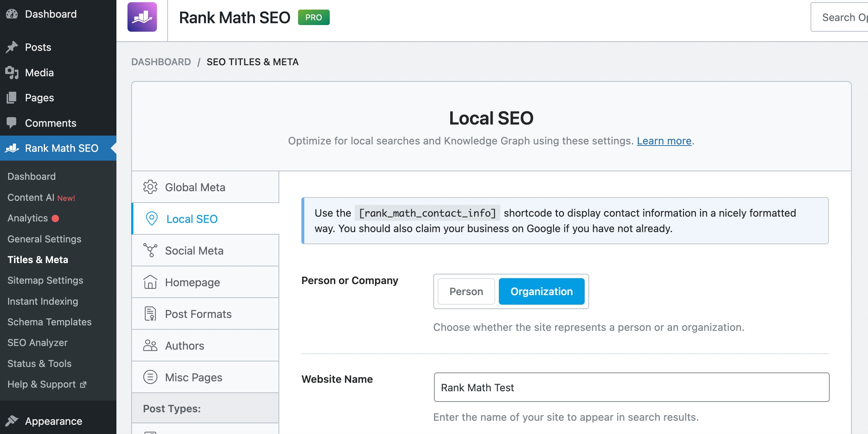The image size is (868, 434).
Task: Open Titles & Meta submenu
Action: point(38,260)
